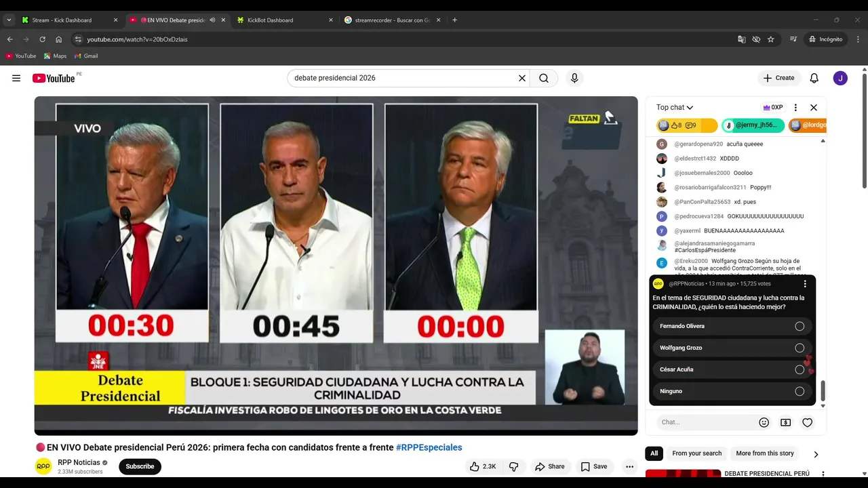This screenshot has width=868, height=488.
Task: Switch to Stream - Kick Dashboard tab
Action: (x=68, y=20)
